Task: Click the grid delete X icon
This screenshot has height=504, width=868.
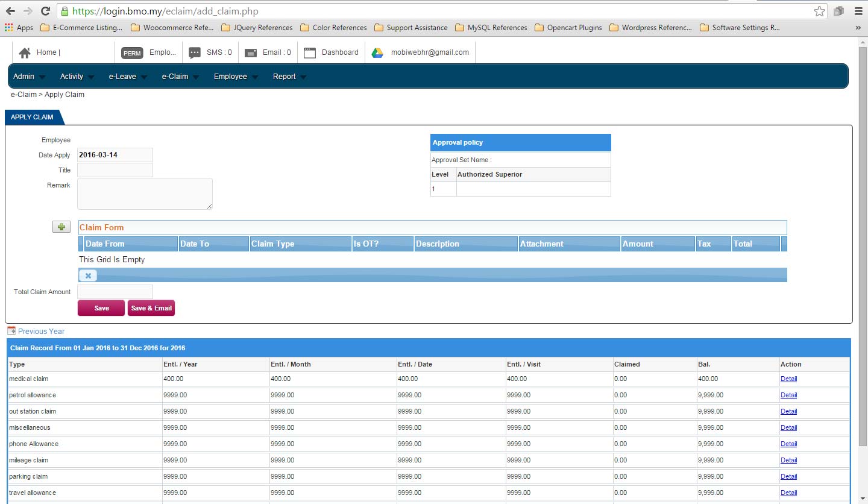Action: click(x=88, y=276)
